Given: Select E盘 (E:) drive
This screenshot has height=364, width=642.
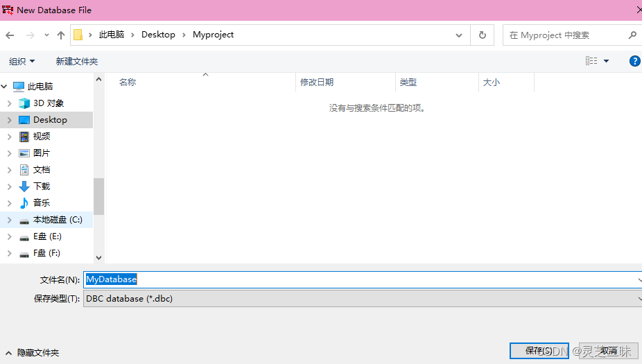Looking at the screenshot, I should point(47,236).
